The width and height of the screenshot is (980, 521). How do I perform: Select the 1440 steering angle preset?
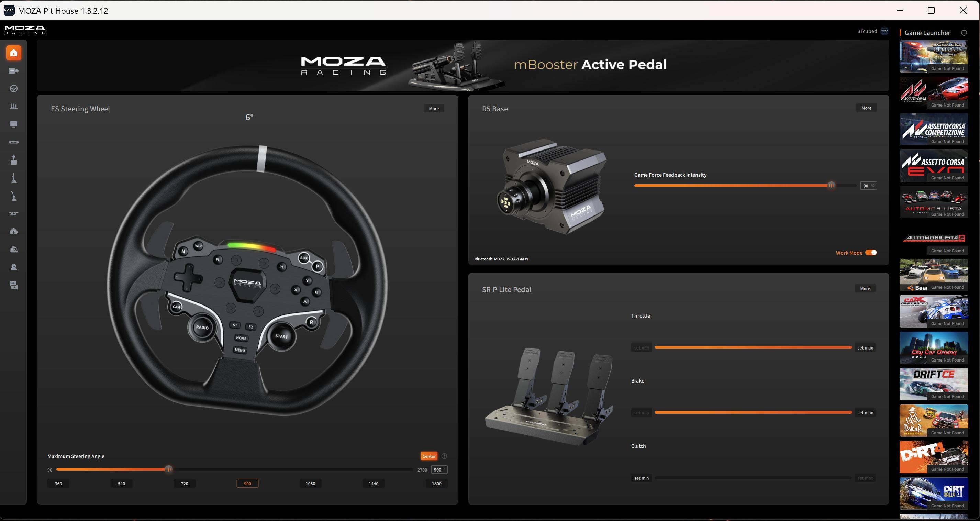click(373, 483)
